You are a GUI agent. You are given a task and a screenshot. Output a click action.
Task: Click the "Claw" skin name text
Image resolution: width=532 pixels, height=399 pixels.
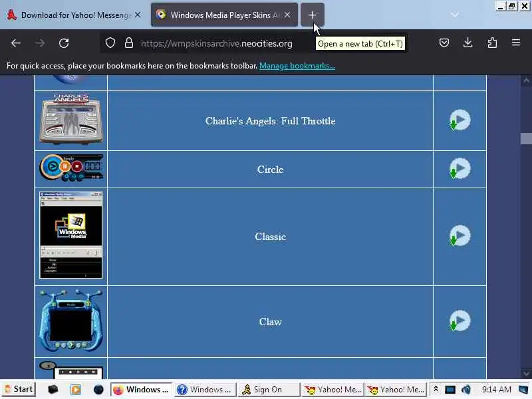(x=271, y=322)
